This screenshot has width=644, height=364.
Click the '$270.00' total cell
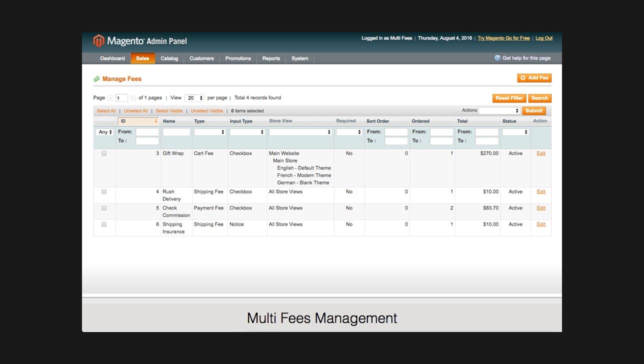pos(489,153)
